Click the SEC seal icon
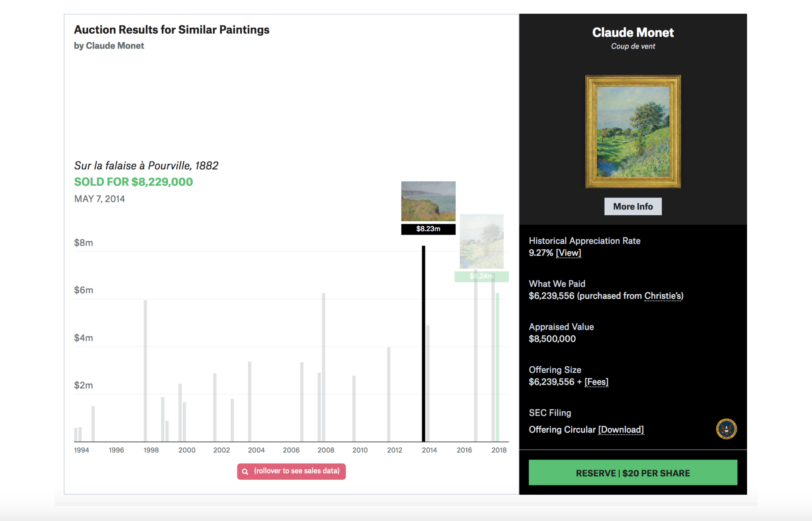Image resolution: width=812 pixels, height=521 pixels. click(x=726, y=429)
